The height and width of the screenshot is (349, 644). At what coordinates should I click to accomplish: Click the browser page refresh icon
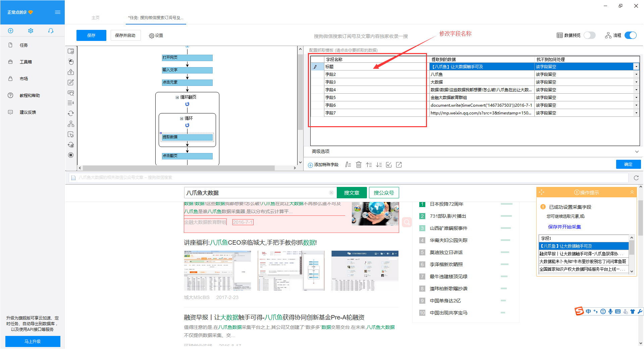tap(636, 178)
